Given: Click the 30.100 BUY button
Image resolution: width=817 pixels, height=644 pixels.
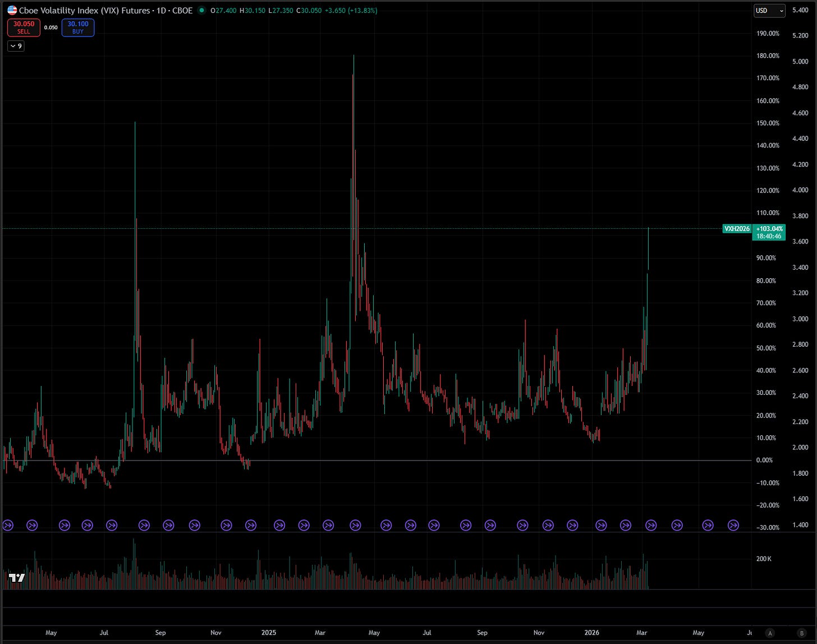Looking at the screenshot, I should 78,27.
